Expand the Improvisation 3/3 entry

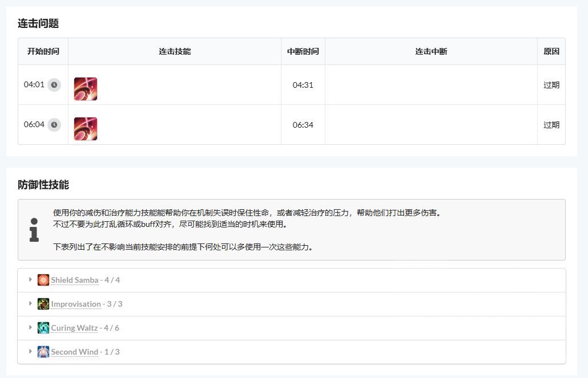tap(30, 304)
